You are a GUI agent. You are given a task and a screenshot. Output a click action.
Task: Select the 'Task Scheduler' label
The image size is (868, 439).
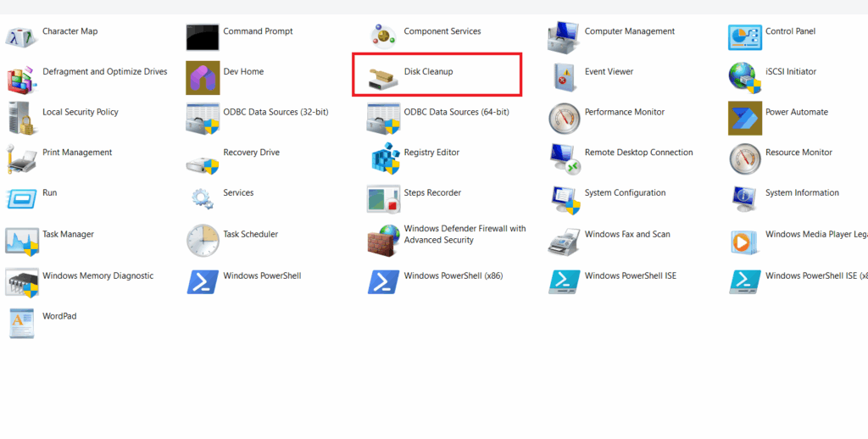pyautogui.click(x=251, y=234)
